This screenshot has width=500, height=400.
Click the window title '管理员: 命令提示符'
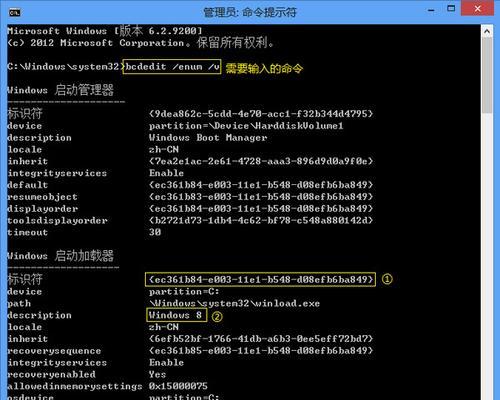click(250, 12)
